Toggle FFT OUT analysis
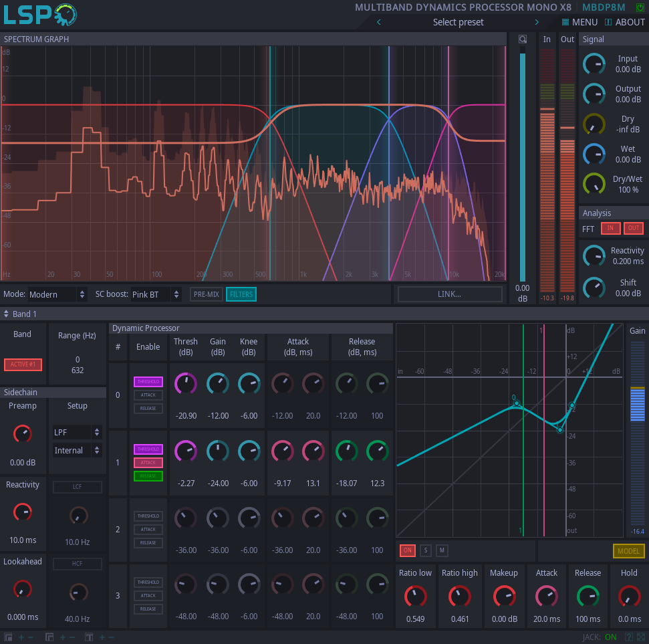 [x=633, y=228]
